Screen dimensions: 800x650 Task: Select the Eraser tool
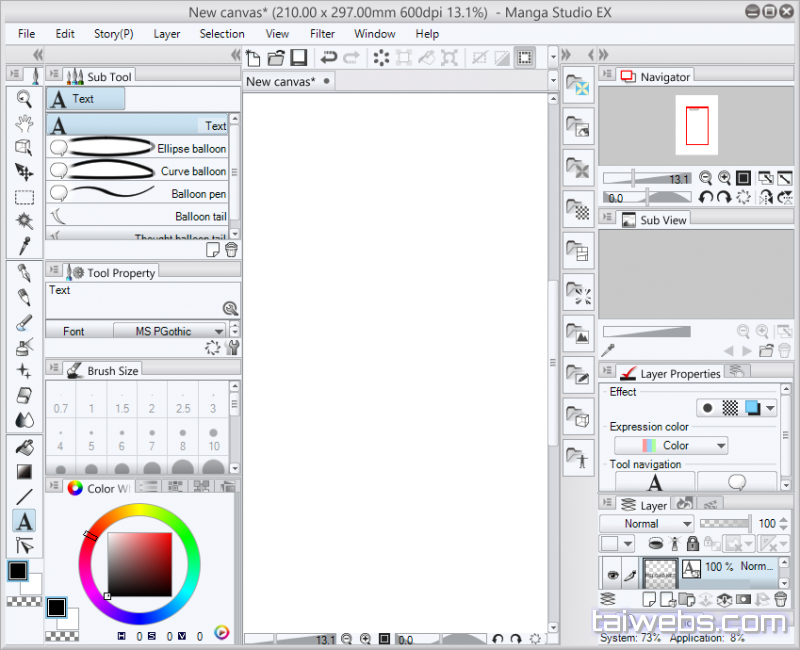pyautogui.click(x=24, y=396)
